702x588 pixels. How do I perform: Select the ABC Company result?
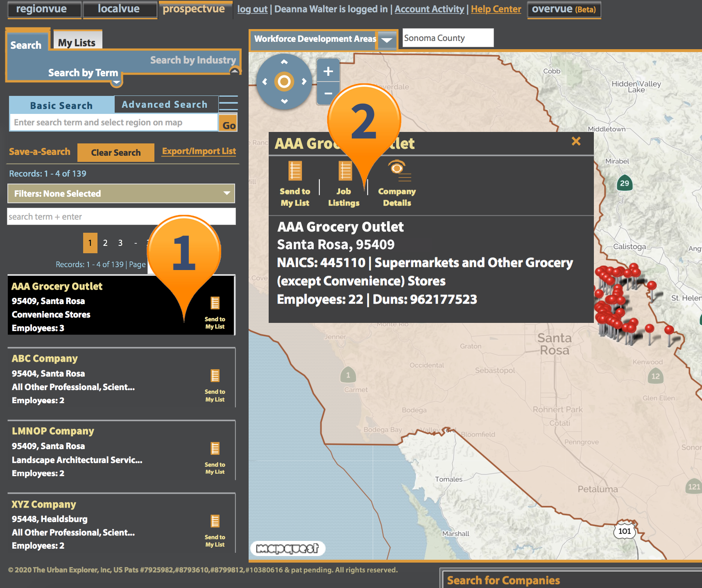(x=121, y=378)
